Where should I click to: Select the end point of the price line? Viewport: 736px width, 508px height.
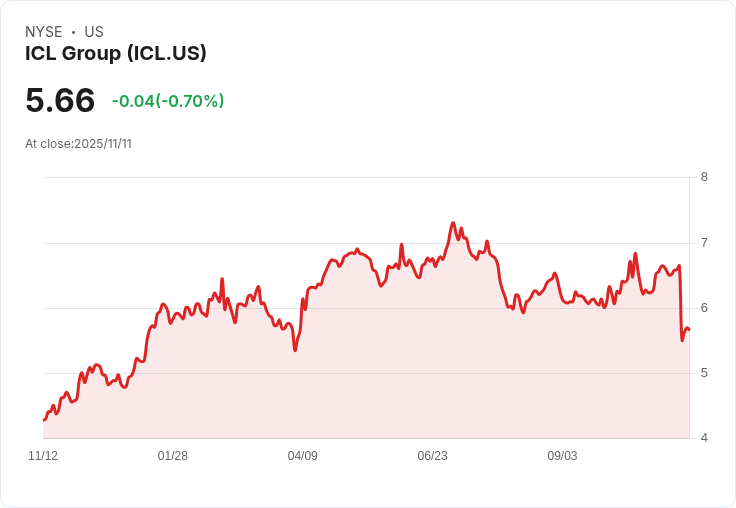[689, 330]
